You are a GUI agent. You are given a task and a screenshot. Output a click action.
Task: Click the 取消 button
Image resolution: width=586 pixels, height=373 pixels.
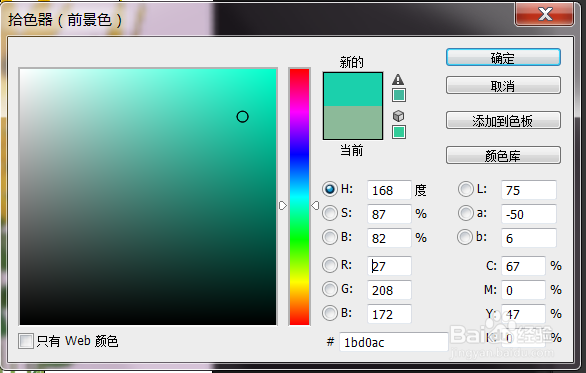coord(503,86)
